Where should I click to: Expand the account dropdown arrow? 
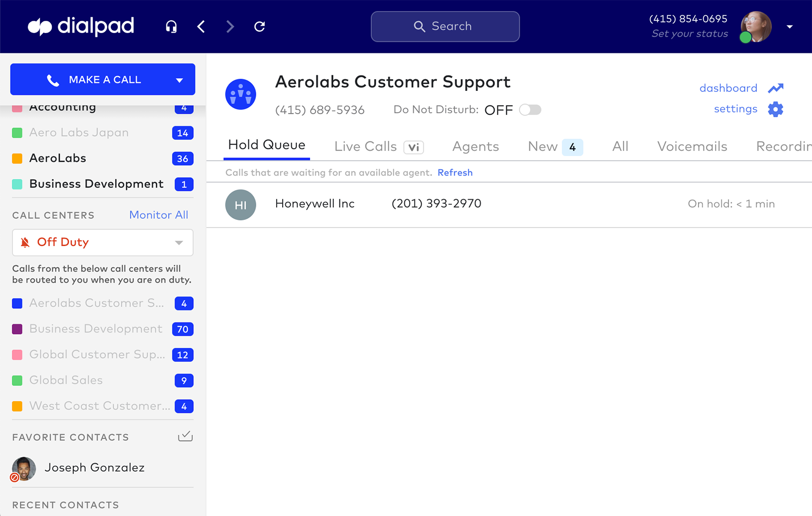tap(790, 27)
